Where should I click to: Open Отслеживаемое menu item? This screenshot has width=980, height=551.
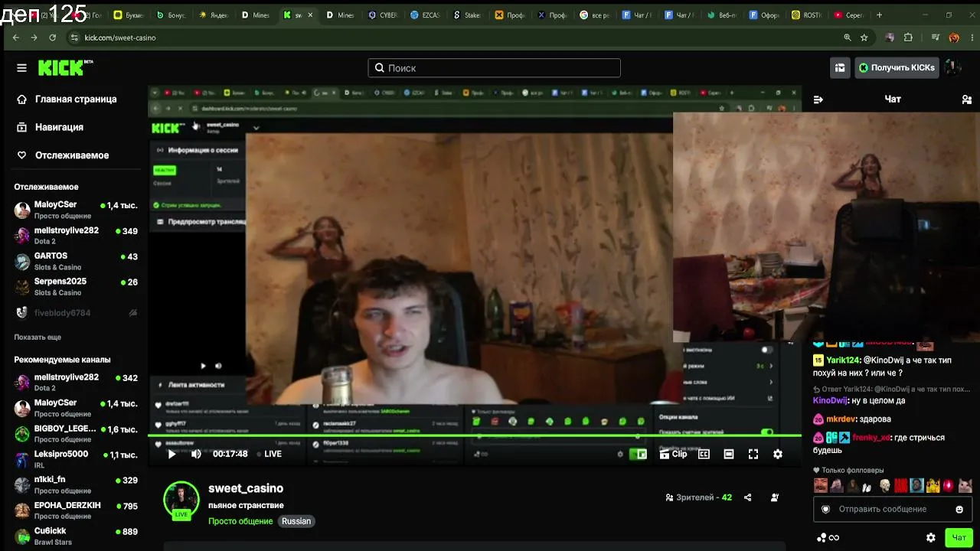(x=62, y=155)
